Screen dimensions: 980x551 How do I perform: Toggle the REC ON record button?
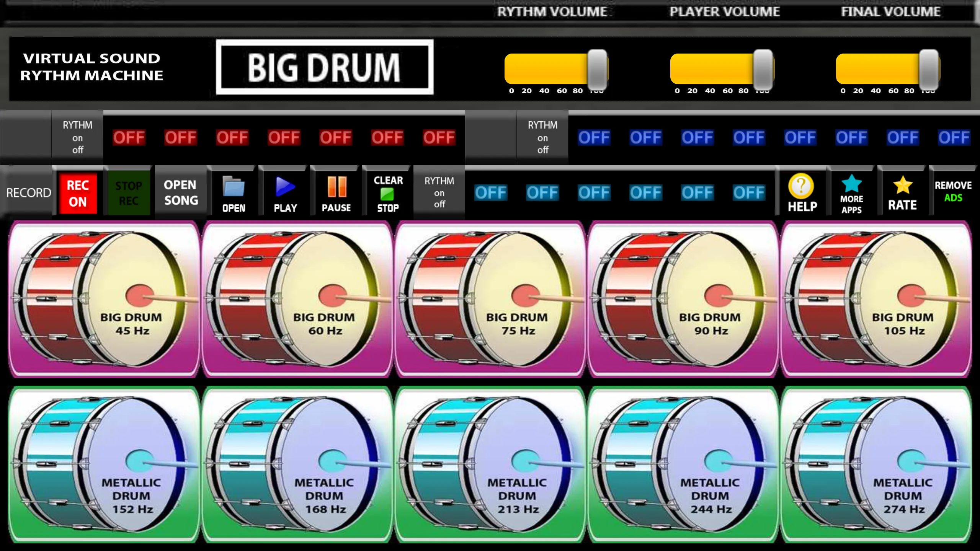coord(78,193)
